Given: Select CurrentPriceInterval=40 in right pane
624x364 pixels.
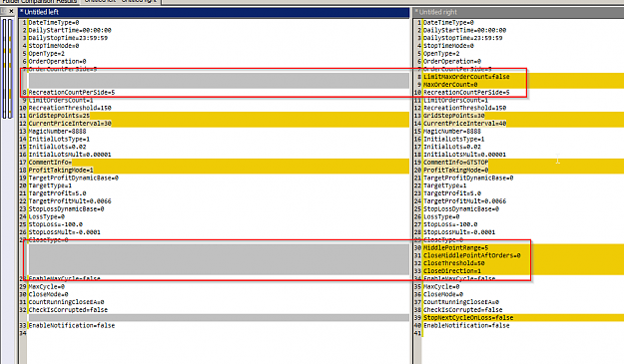Looking at the screenshot, I should point(465,124).
